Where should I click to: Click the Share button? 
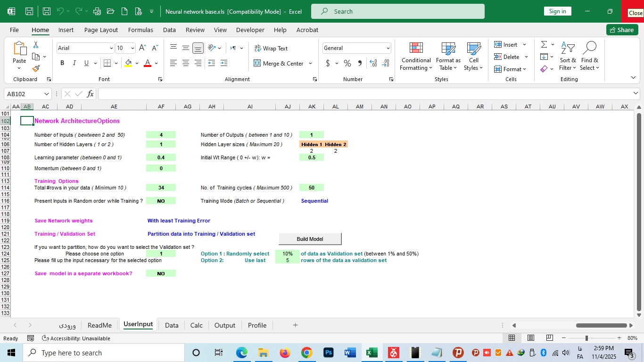tap(622, 30)
